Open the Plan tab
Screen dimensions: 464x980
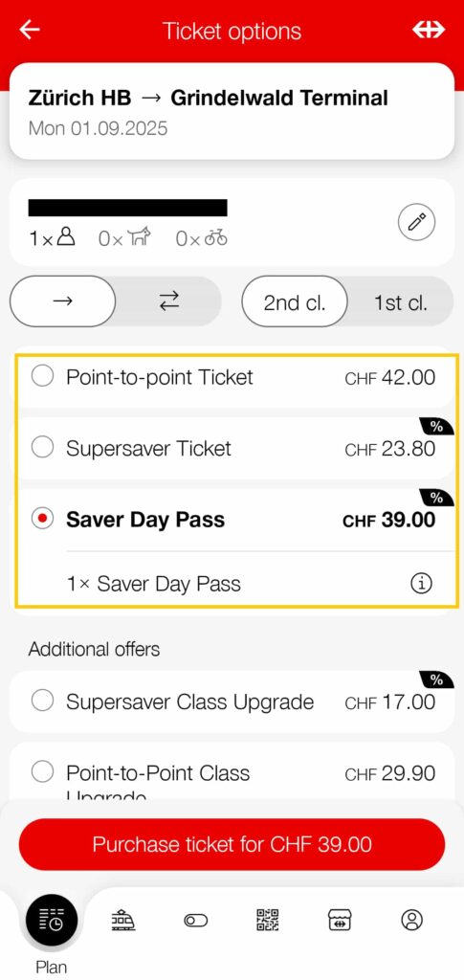[x=52, y=932]
